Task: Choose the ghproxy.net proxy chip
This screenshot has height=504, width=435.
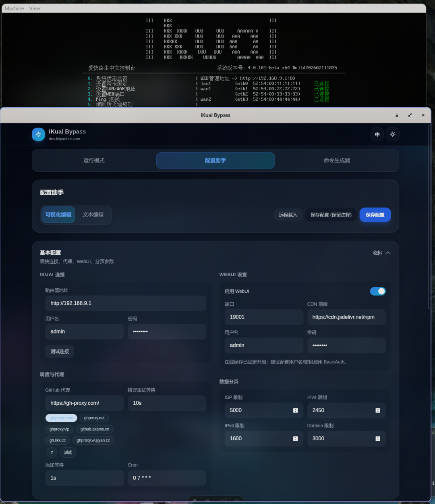Action: [94, 418]
